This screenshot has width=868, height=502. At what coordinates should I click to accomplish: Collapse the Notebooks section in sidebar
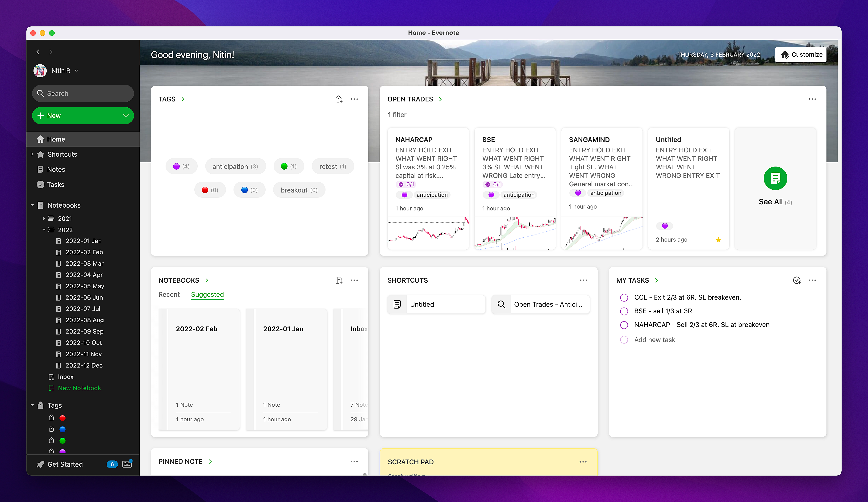pyautogui.click(x=32, y=205)
